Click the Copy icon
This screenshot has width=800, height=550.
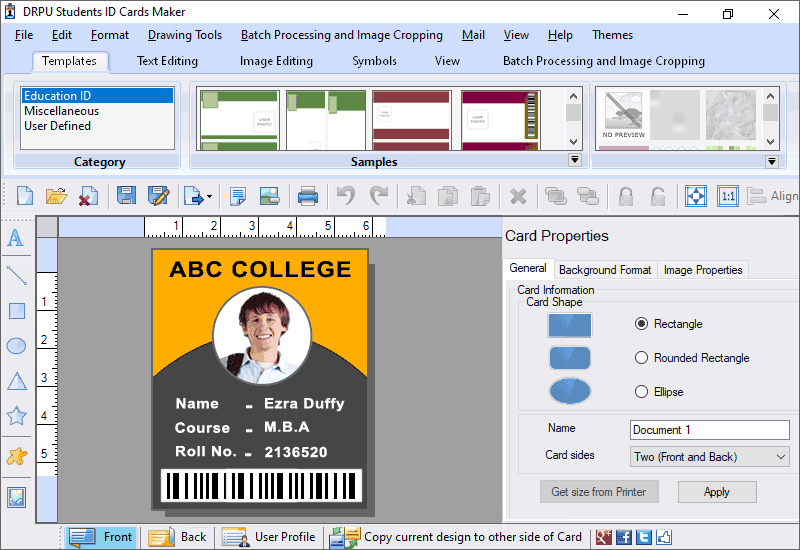(448, 196)
